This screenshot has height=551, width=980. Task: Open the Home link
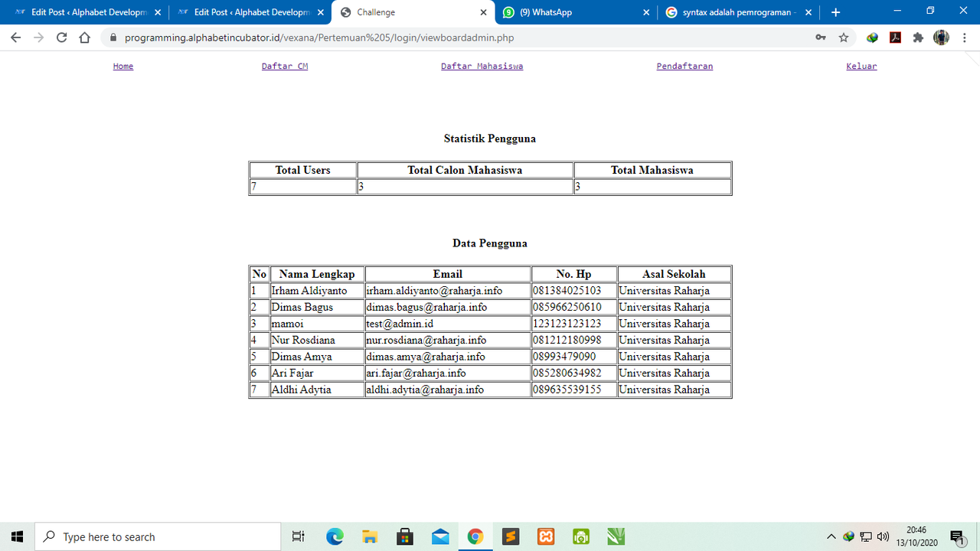(x=123, y=66)
